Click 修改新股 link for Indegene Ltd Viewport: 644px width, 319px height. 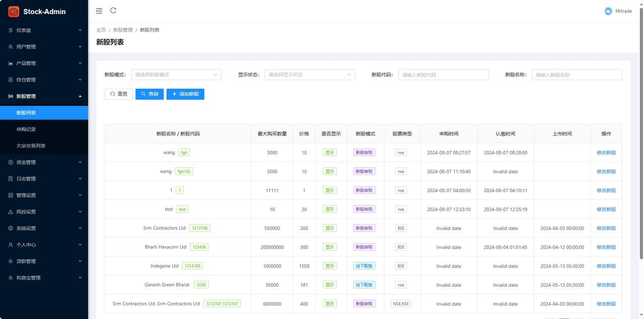[606, 266]
